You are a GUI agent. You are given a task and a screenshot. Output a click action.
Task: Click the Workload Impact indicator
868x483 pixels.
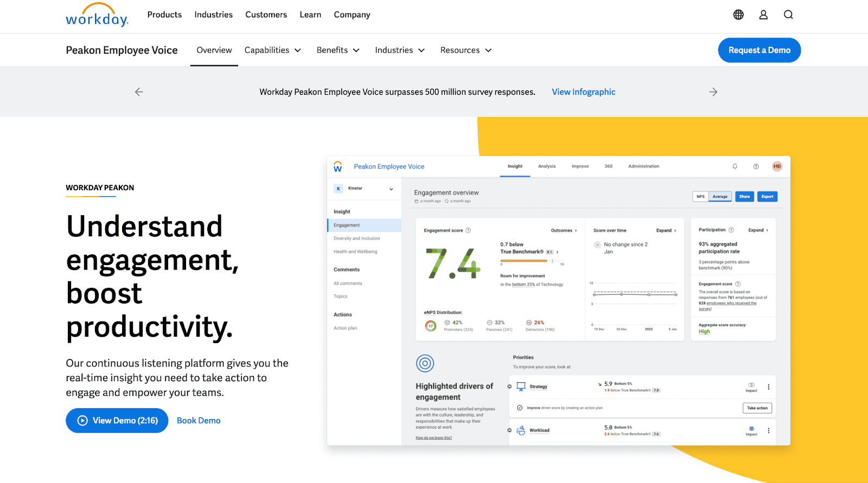[x=751, y=431]
